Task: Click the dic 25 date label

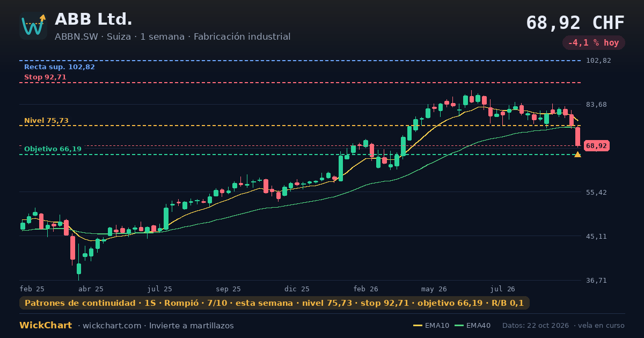Action: [297, 289]
